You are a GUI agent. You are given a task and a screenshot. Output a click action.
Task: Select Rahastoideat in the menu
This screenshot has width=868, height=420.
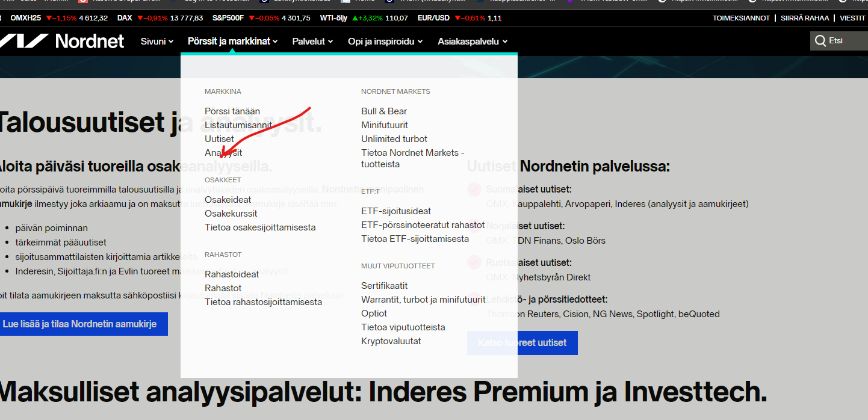pyautogui.click(x=232, y=274)
